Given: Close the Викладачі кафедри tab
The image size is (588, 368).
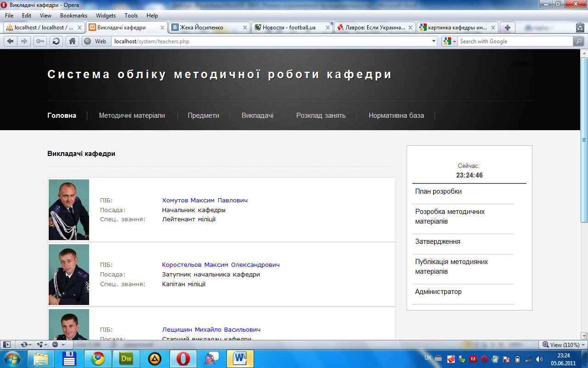Looking at the screenshot, I should tap(162, 28).
